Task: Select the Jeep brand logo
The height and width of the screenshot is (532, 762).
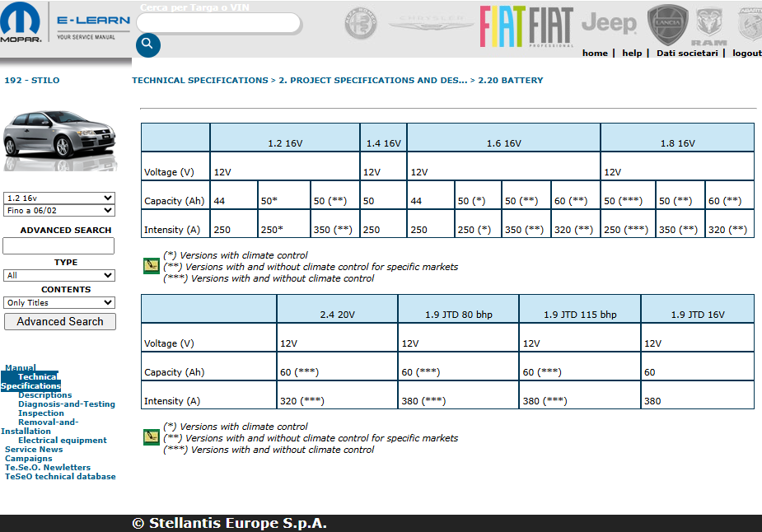Action: [609, 23]
